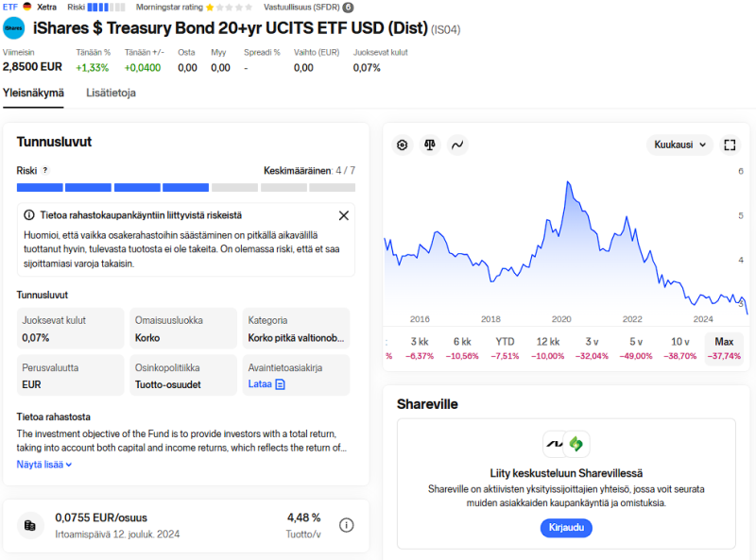Click the 2020 peak on price chart
Image resolution: width=756 pixels, height=560 pixels.
pos(568,182)
